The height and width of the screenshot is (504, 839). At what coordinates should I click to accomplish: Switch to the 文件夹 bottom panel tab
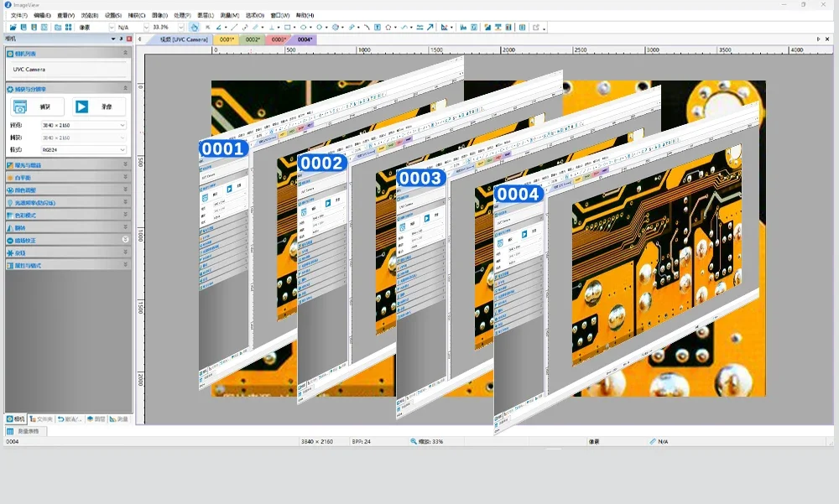[x=41, y=419]
